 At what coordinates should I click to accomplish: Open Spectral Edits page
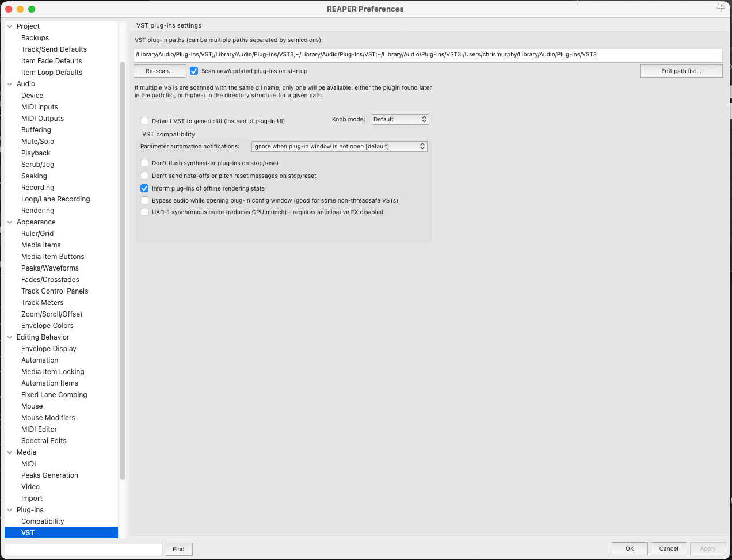44,441
